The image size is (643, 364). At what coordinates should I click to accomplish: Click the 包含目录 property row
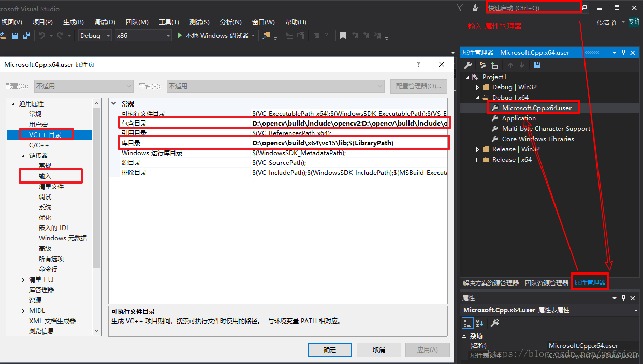coord(284,124)
